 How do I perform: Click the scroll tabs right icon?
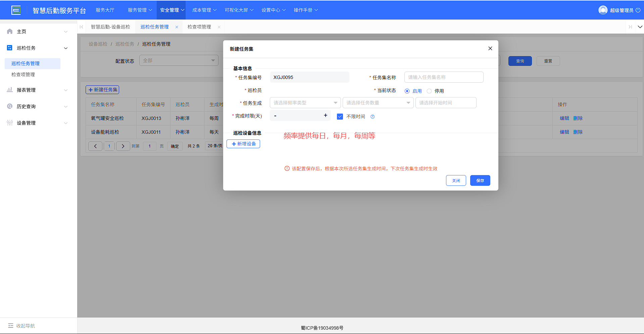630,27
